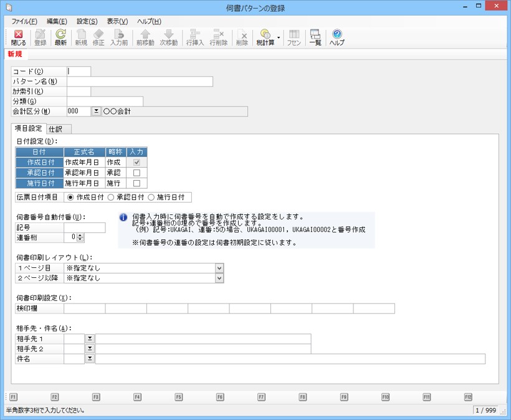Enable the 施行日付 input checkbox

tap(136, 183)
